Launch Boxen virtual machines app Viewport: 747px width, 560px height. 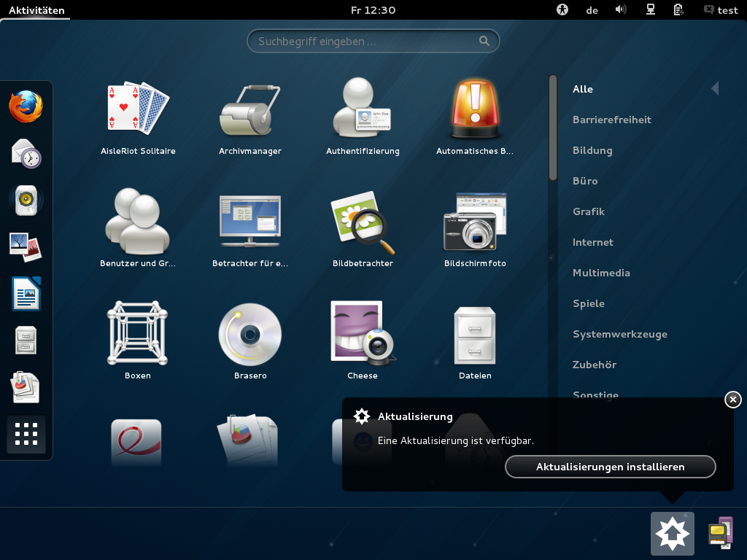(138, 341)
